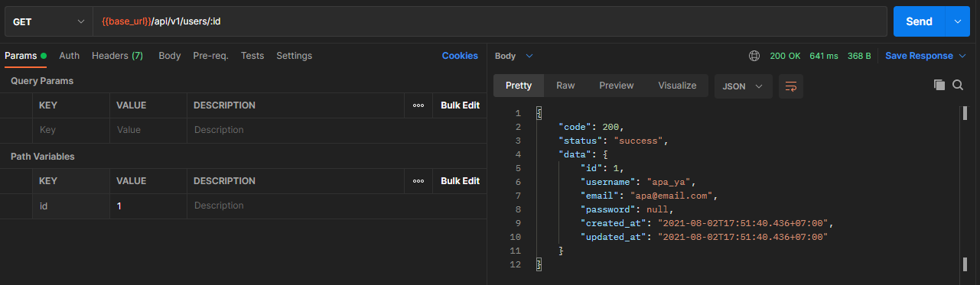Open search in response body

click(958, 86)
